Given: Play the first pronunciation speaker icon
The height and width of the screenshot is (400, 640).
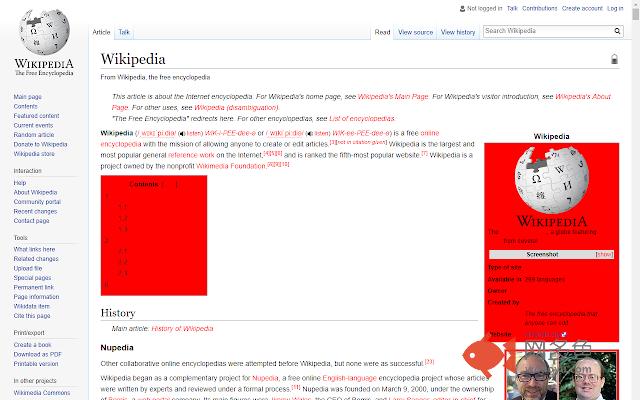Looking at the screenshot, I should click(x=182, y=133).
